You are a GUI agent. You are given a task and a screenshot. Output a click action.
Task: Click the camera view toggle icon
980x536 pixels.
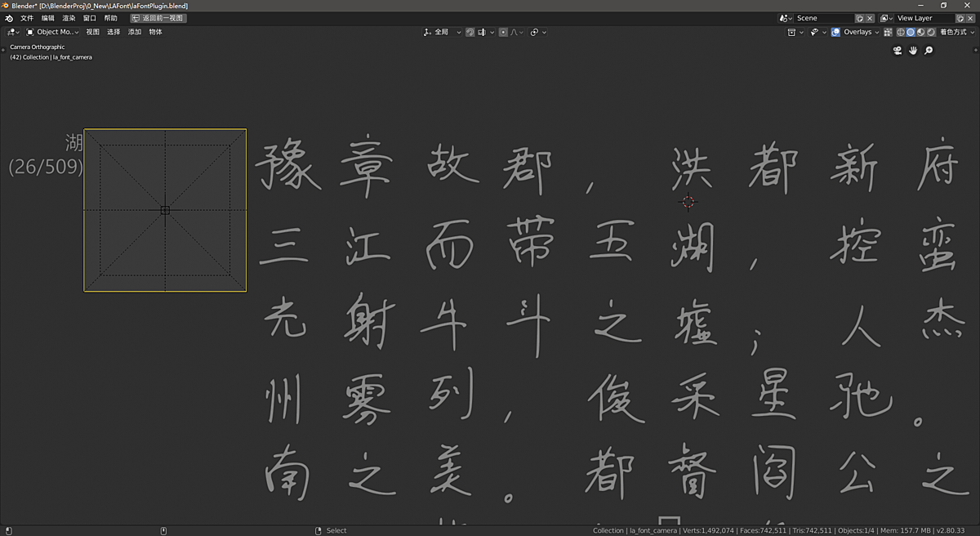[898, 51]
